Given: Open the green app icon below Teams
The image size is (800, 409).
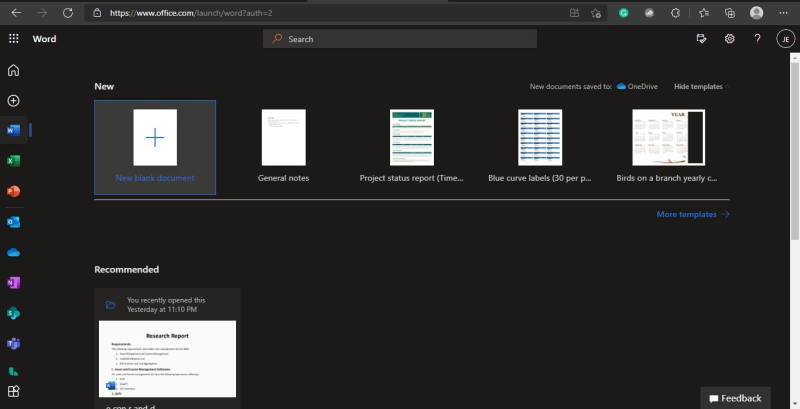Looking at the screenshot, I should (x=13, y=371).
